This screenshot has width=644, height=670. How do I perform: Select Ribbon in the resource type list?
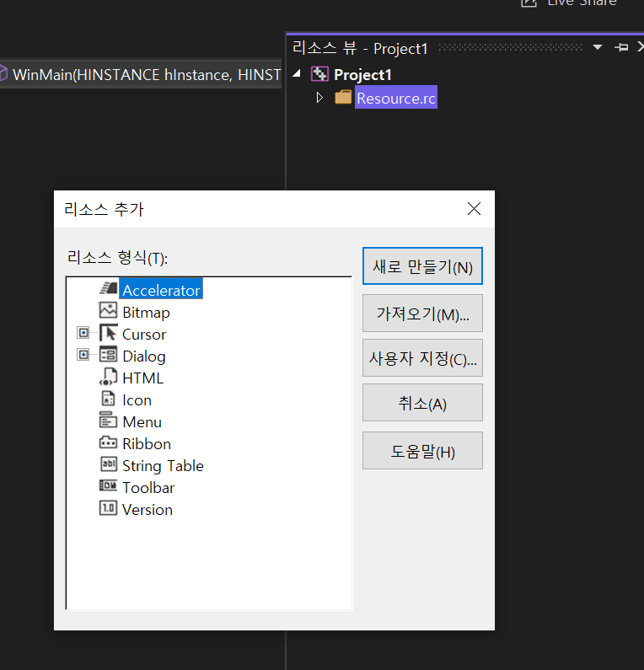(147, 444)
